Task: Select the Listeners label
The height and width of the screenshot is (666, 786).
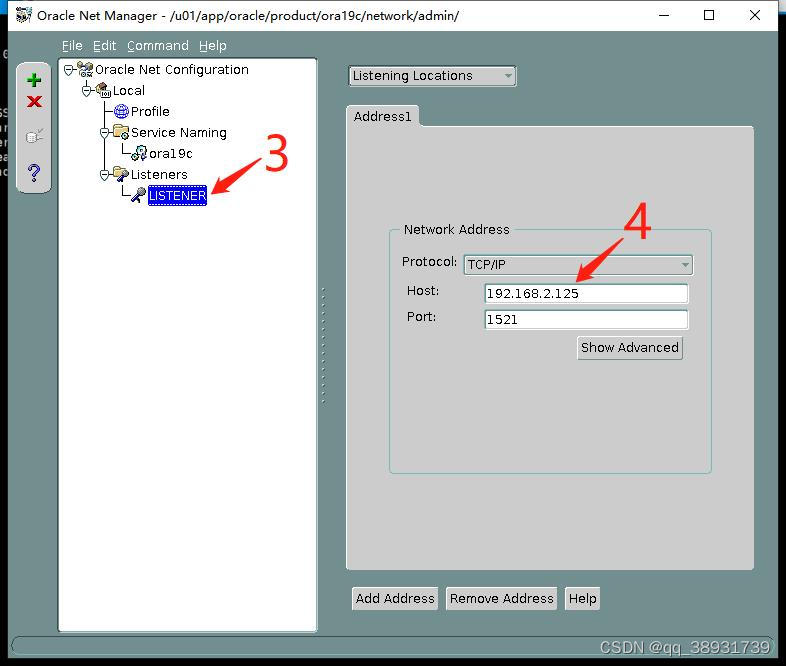Action: pyautogui.click(x=159, y=174)
